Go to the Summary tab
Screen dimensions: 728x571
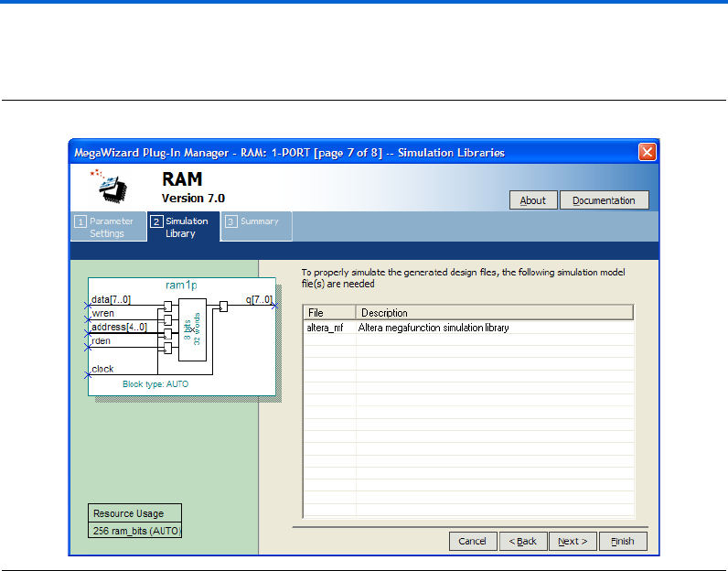(257, 226)
